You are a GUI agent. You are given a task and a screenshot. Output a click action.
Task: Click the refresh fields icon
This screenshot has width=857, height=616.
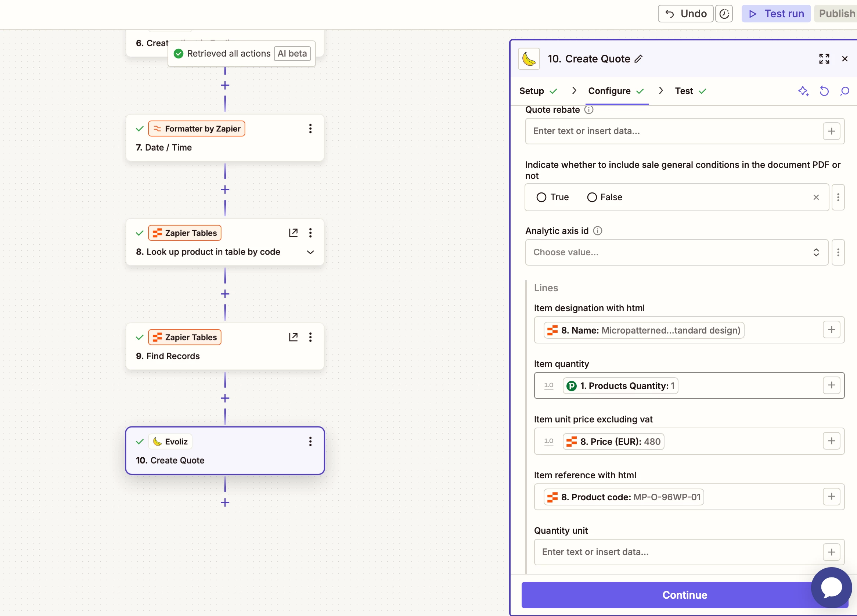(824, 91)
